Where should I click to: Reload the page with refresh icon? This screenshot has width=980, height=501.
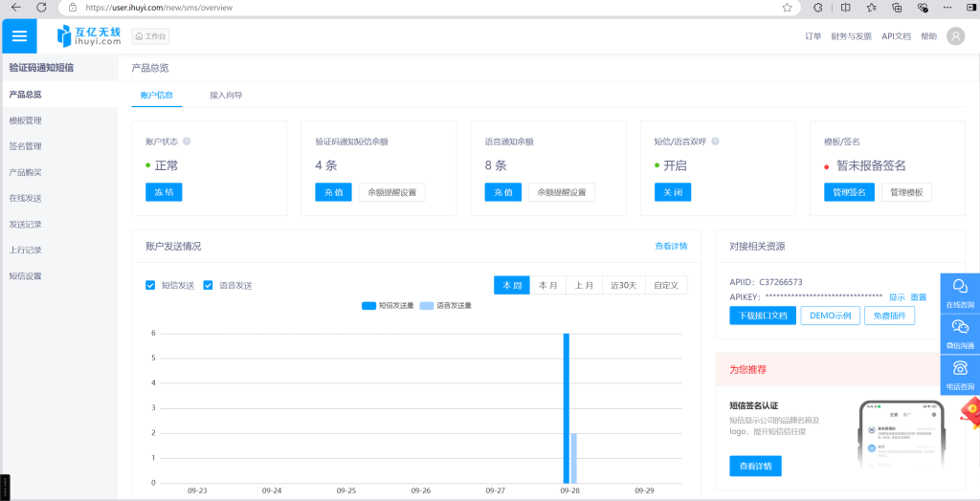[x=41, y=8]
